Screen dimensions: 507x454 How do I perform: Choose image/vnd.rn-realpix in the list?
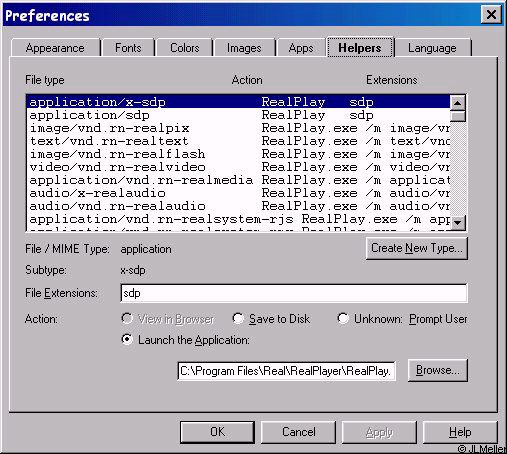click(238, 128)
